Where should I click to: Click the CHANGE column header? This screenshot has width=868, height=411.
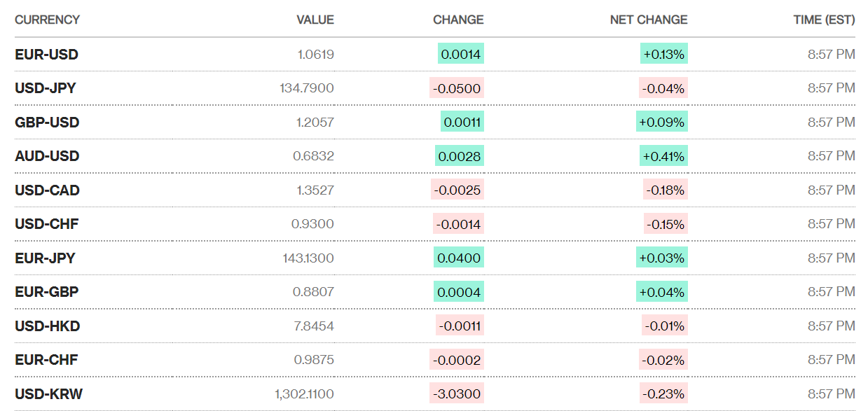click(458, 20)
